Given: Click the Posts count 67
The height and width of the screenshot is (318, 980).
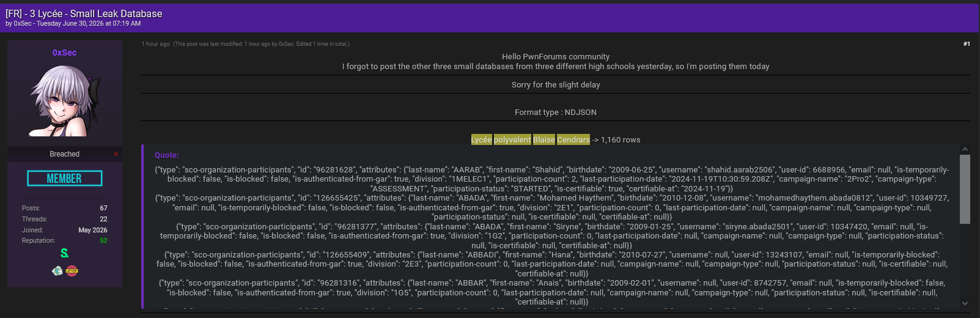Looking at the screenshot, I should [103, 209].
